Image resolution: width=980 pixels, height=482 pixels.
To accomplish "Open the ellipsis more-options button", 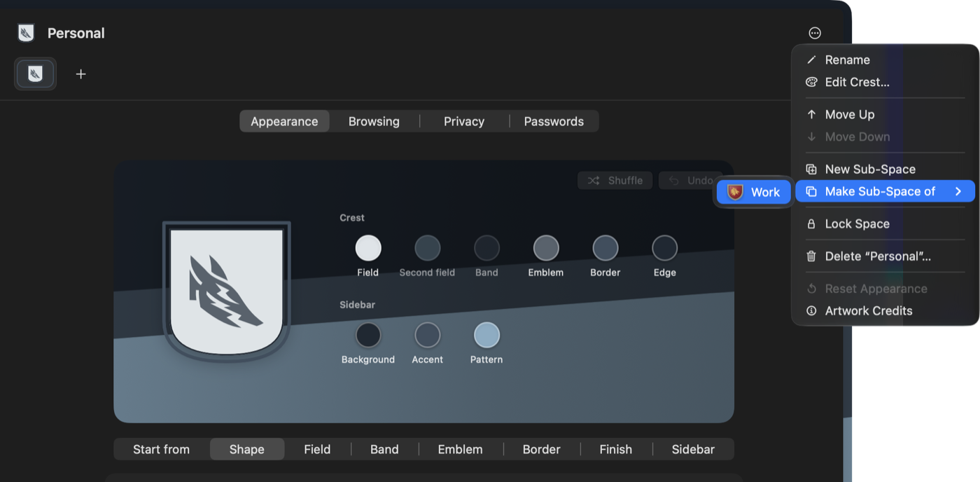I will pos(815,33).
